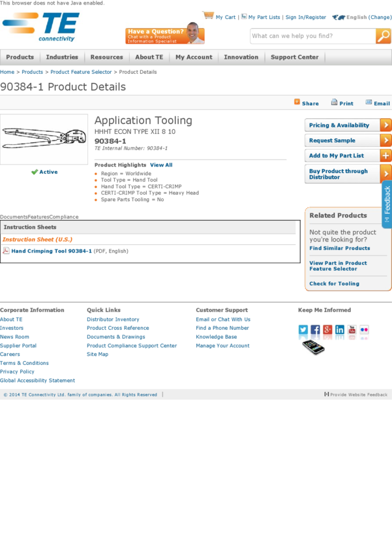Click Find a Phone Number link

[x=222, y=328]
